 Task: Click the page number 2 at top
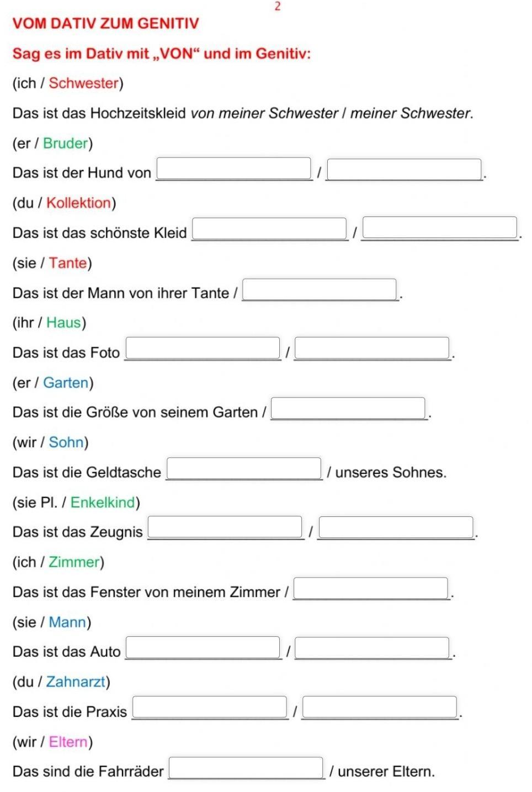coord(278,6)
